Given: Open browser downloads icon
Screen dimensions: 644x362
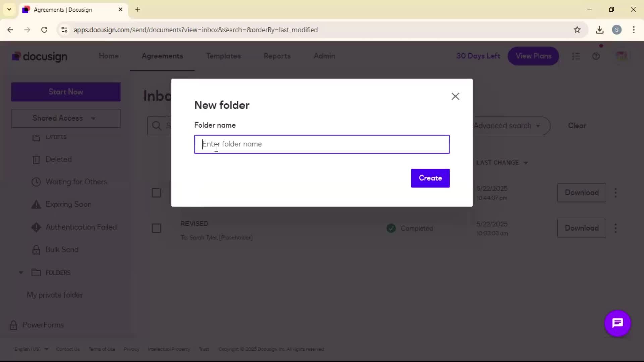Looking at the screenshot, I should pos(600,30).
